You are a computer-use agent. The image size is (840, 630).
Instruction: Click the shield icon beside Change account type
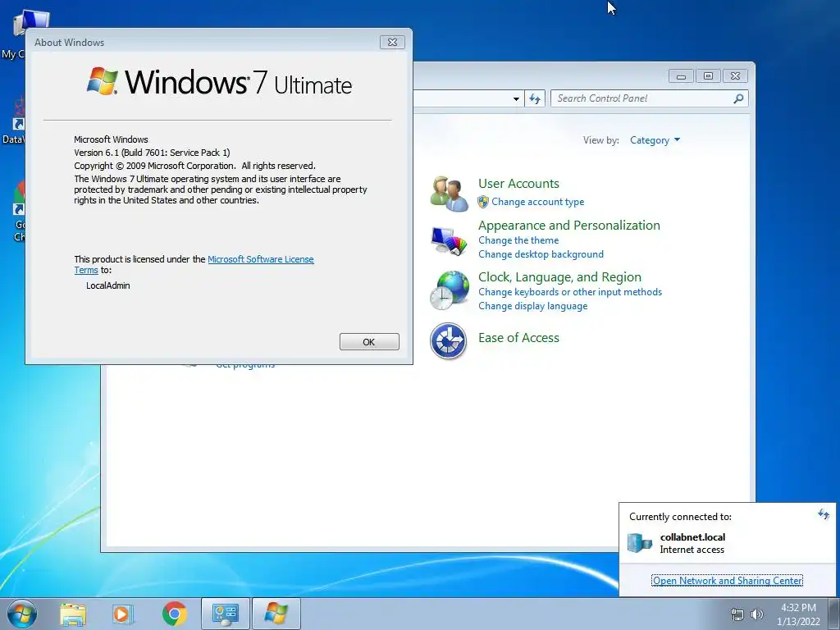(x=483, y=202)
